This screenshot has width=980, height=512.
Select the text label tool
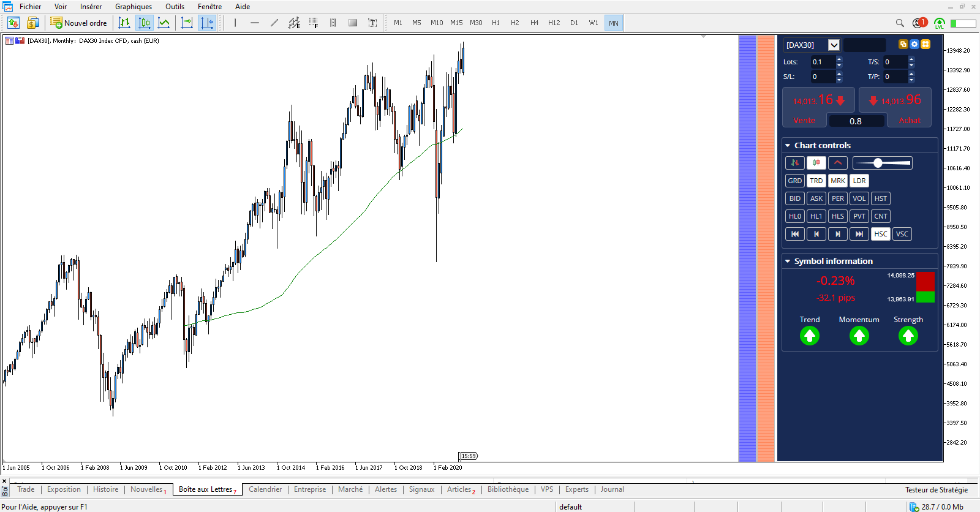click(372, 23)
